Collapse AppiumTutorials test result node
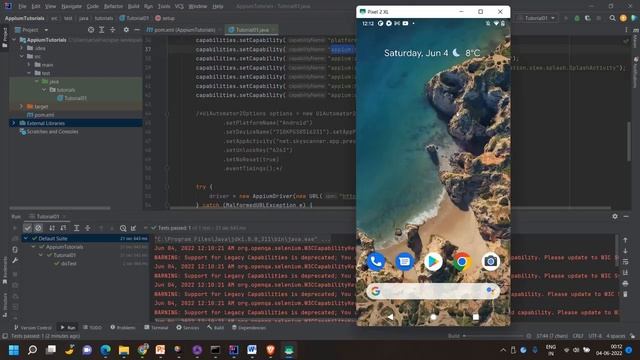 point(33,247)
